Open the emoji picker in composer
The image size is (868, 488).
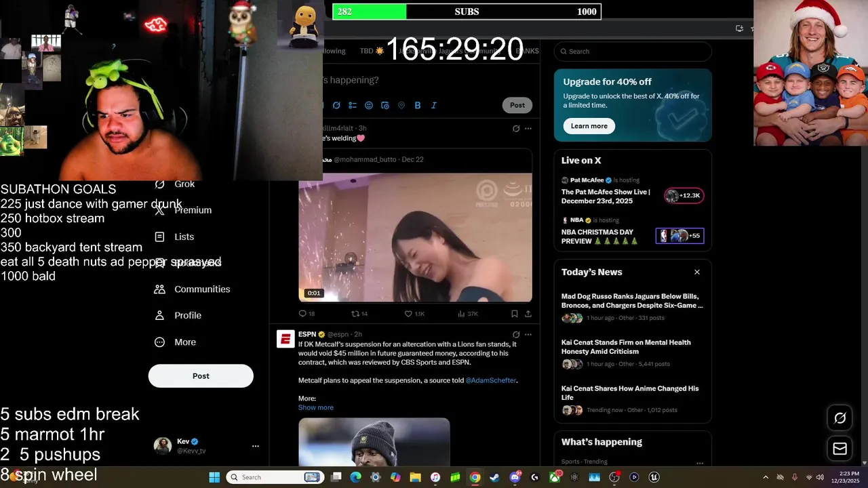[x=369, y=105]
